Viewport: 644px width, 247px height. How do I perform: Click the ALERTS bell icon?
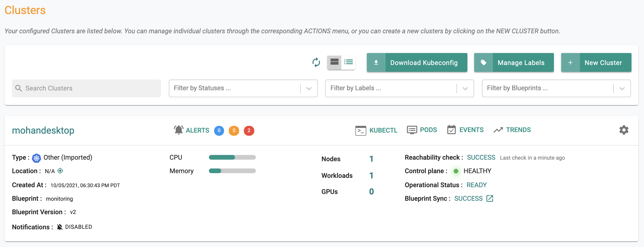pos(179,130)
